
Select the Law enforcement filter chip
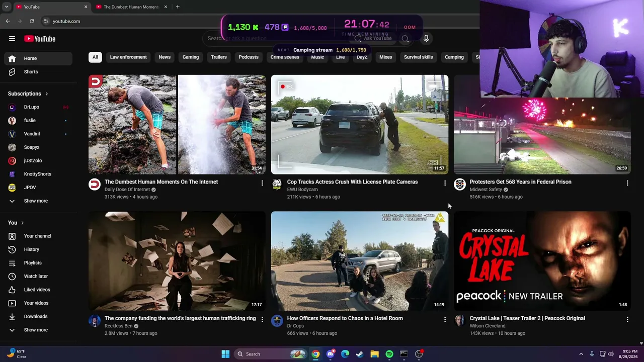tap(128, 57)
